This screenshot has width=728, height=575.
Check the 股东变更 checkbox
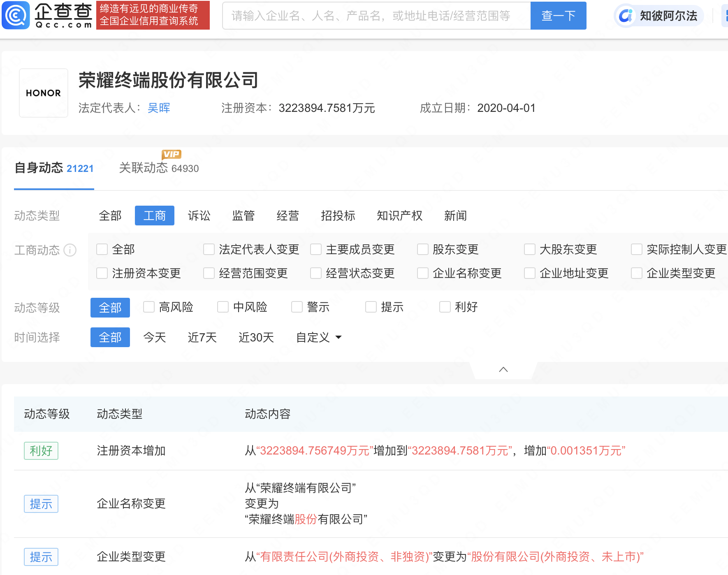[x=423, y=249]
